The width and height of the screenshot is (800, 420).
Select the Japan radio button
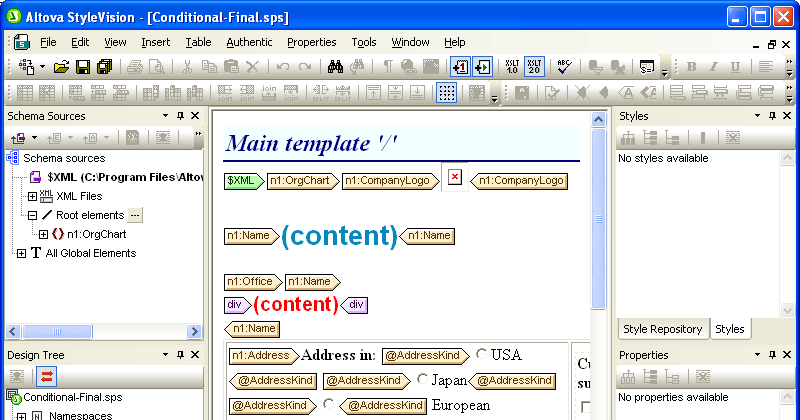click(x=422, y=380)
